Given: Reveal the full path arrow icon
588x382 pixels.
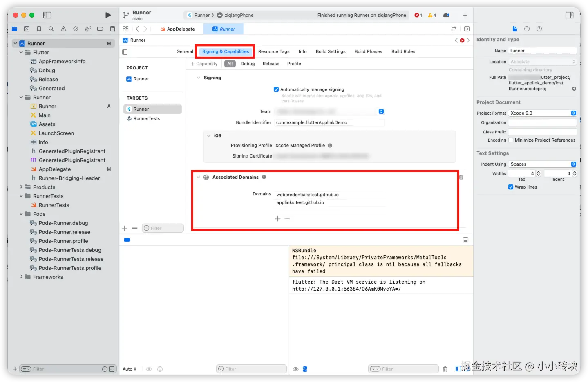Looking at the screenshot, I should tap(574, 89).
